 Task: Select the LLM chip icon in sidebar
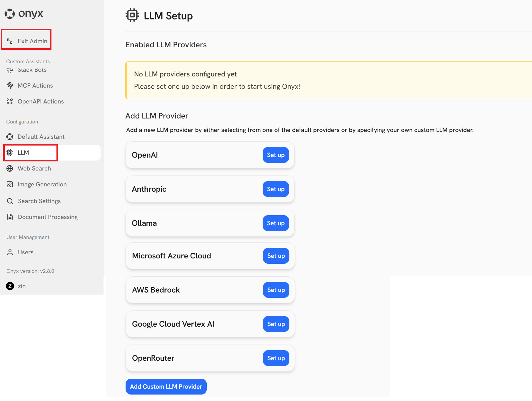(10, 152)
